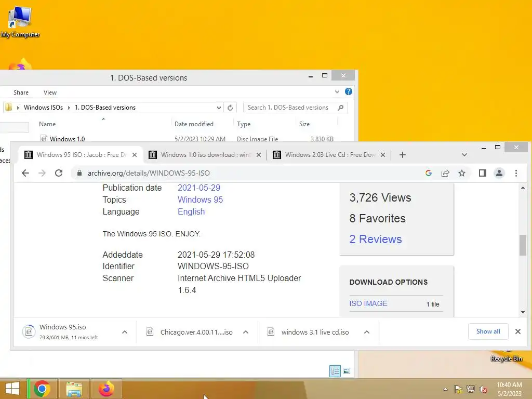Click the share page icon
Image resolution: width=532 pixels, height=399 pixels.
tap(445, 173)
